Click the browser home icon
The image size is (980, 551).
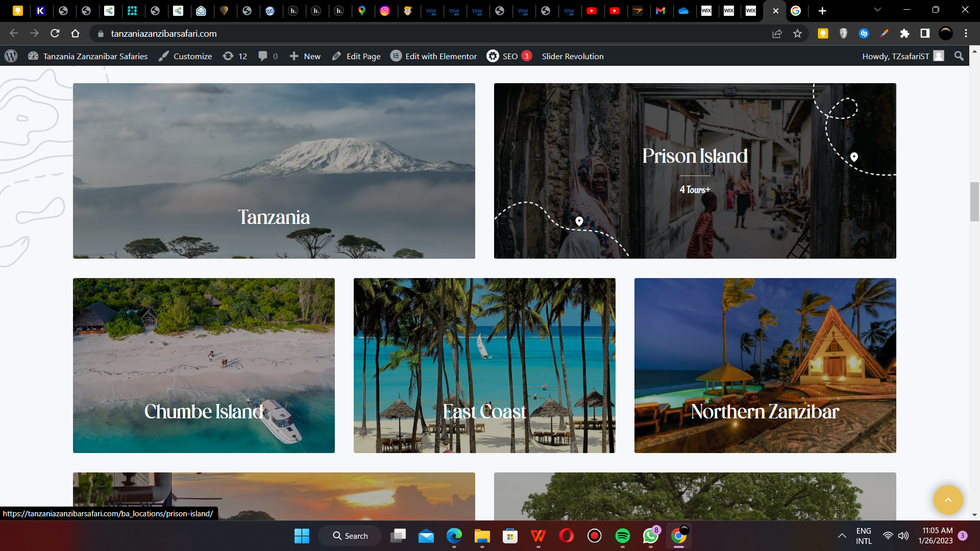pos(76,34)
